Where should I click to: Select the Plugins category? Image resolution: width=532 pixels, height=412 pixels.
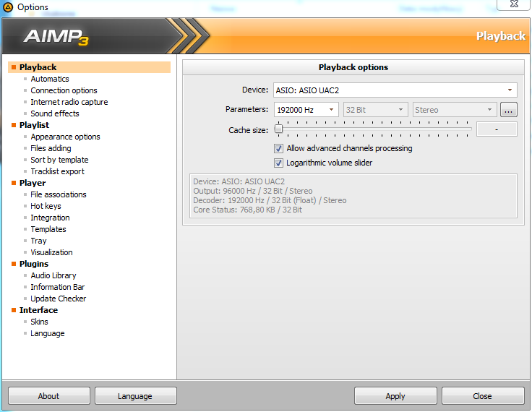34,264
